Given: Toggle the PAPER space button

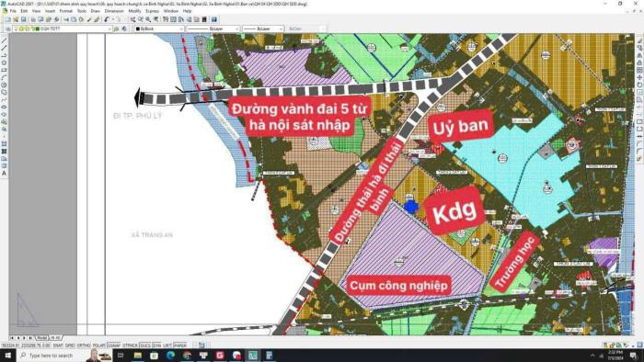Looking at the screenshot, I should 180,345.
